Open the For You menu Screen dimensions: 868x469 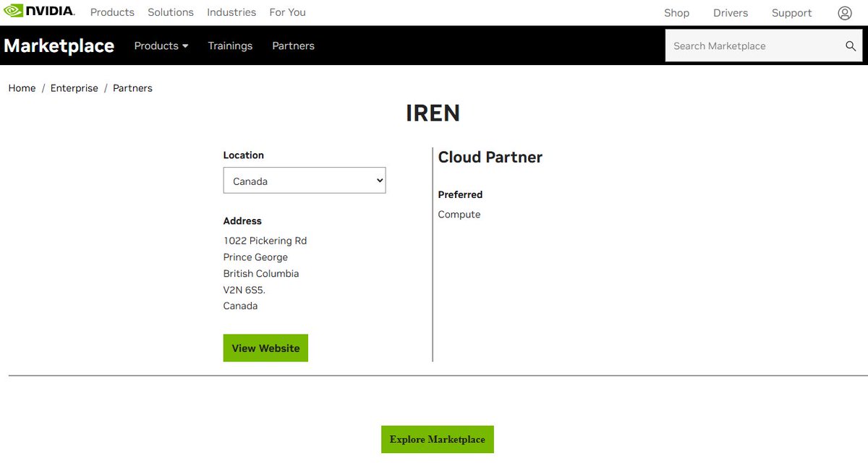pos(287,12)
